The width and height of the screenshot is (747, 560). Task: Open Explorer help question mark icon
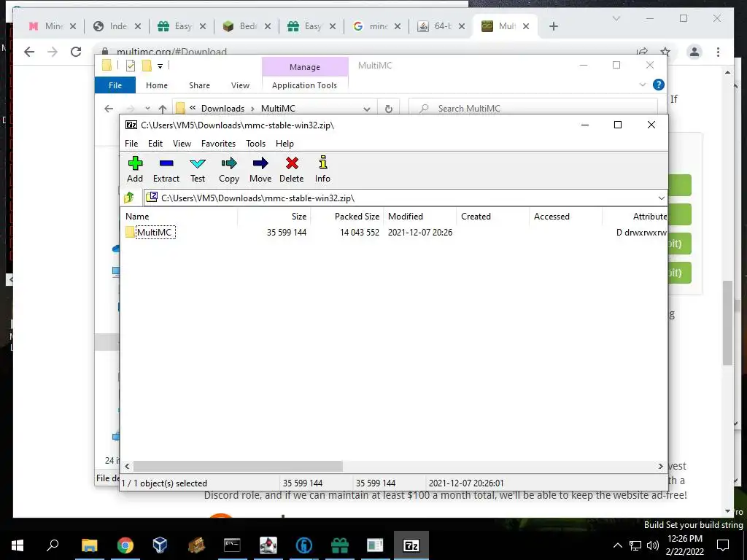(x=659, y=85)
